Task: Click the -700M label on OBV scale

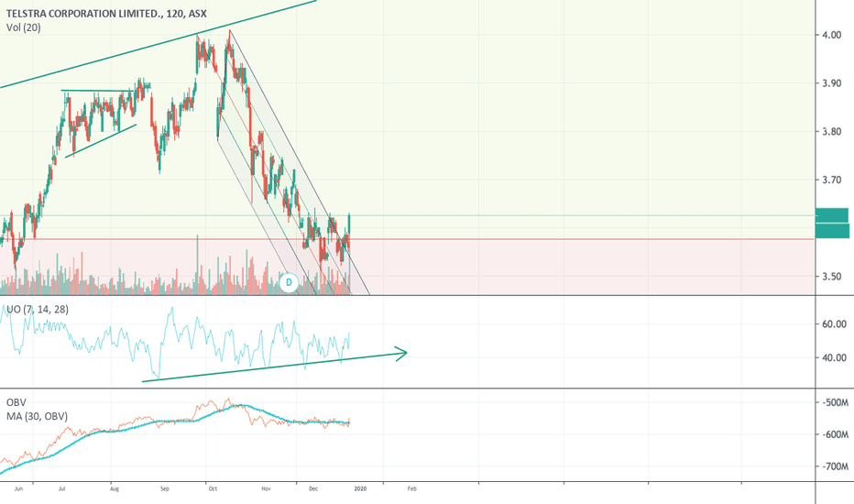Action: pos(835,467)
